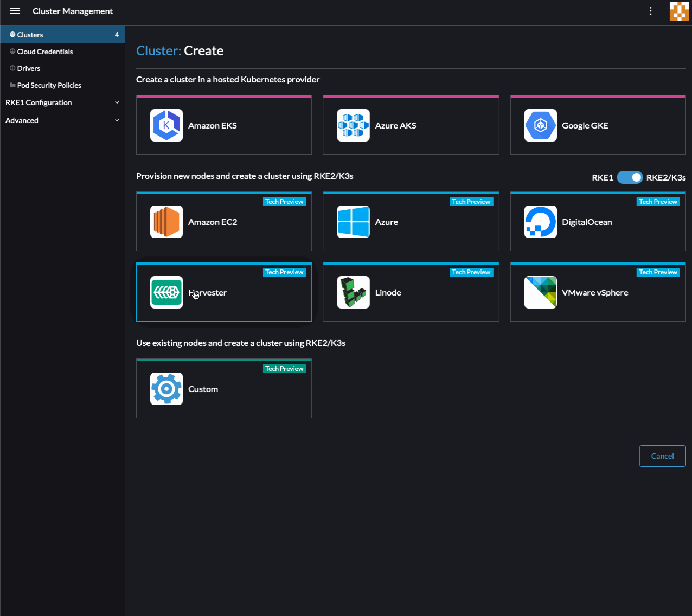
Task: Click the Amazon EKS logo icon
Action: [x=166, y=125]
